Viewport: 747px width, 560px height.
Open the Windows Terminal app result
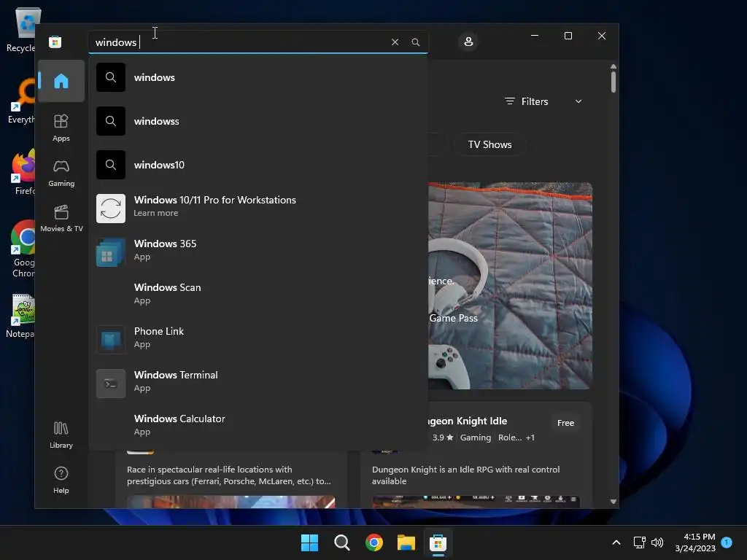pos(258,384)
